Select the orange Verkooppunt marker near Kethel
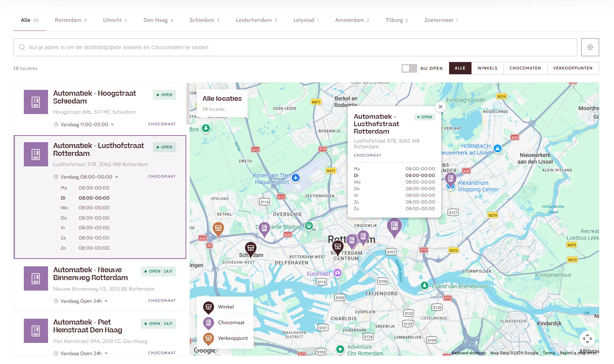614x364 pixels. click(218, 229)
